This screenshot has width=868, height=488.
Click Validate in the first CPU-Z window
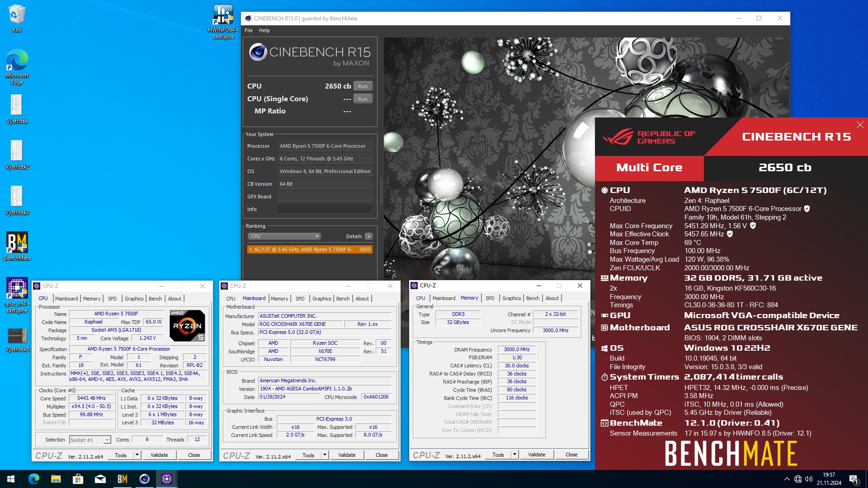click(159, 455)
